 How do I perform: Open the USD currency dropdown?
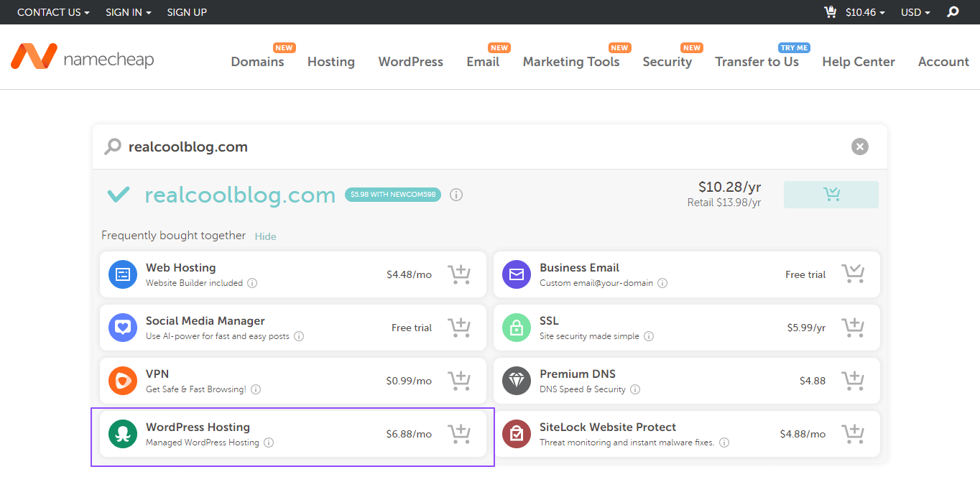pyautogui.click(x=915, y=12)
